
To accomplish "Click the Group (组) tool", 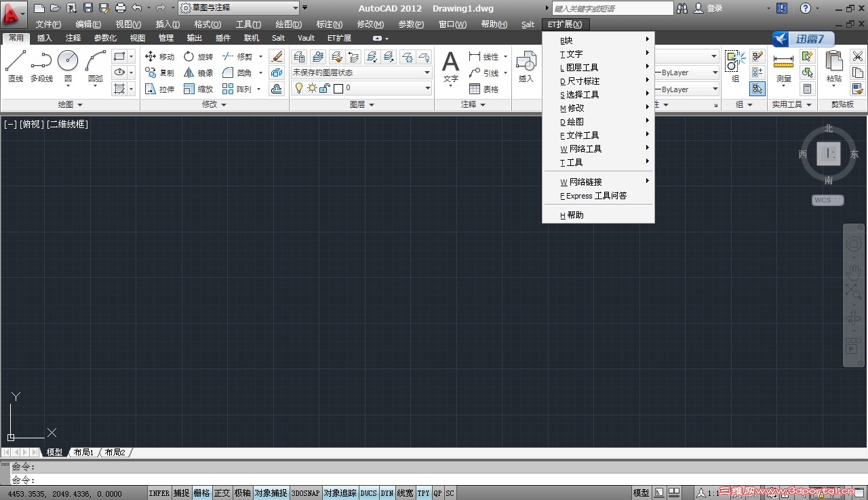I will (x=734, y=67).
